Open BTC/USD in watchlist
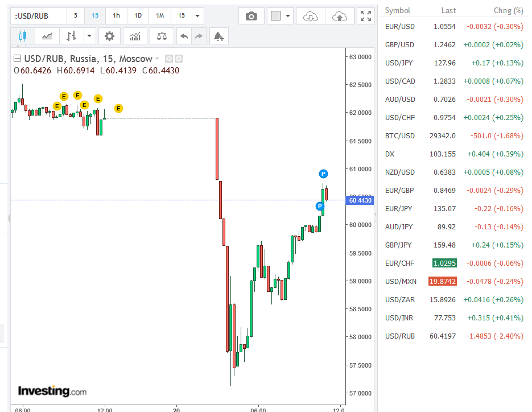Viewport: 532px width, 412px height. click(x=454, y=136)
